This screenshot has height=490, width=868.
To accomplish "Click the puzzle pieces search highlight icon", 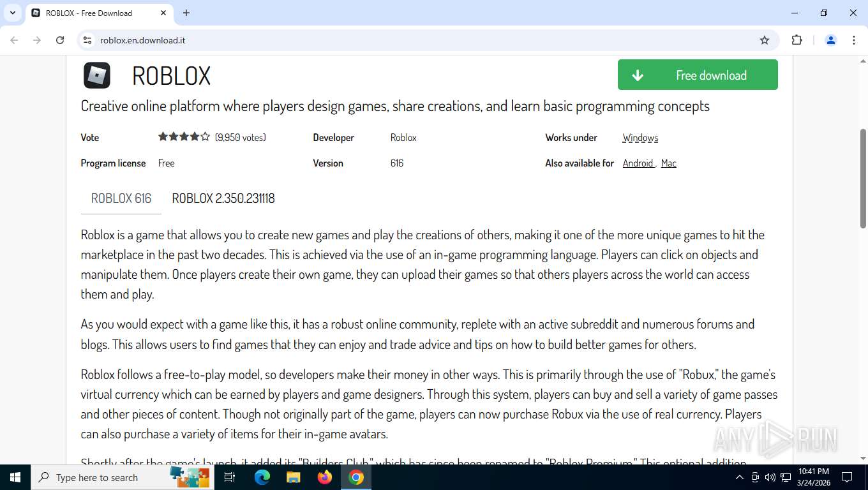I will pyautogui.click(x=191, y=477).
